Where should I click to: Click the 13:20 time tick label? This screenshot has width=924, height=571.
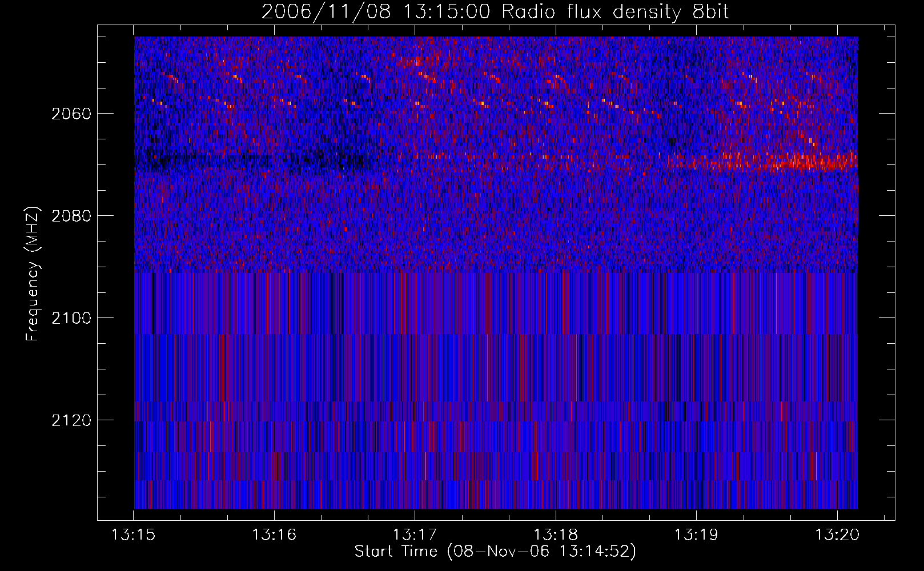pyautogui.click(x=837, y=534)
